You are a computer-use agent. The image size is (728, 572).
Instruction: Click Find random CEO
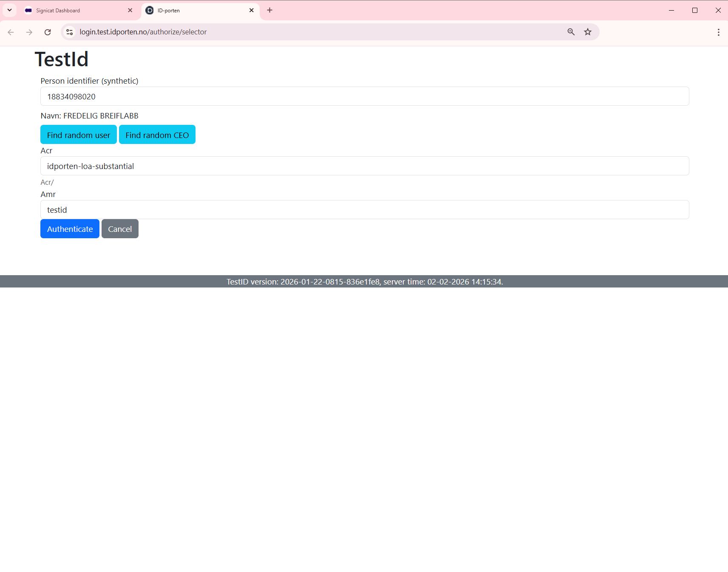(157, 135)
